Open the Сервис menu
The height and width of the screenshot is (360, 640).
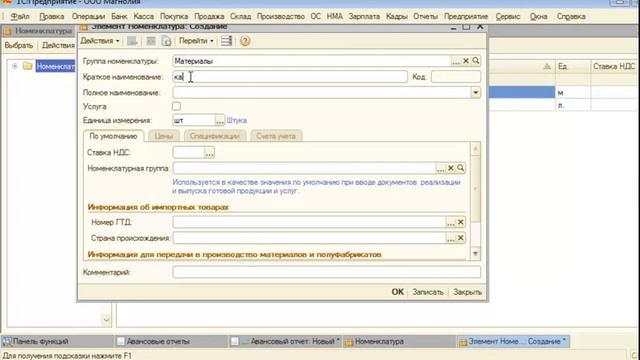[x=508, y=17]
